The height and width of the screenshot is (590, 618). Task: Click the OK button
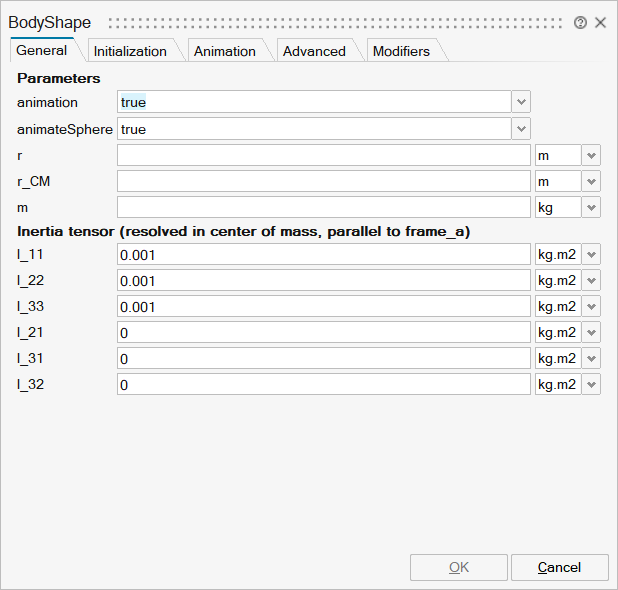tap(459, 567)
